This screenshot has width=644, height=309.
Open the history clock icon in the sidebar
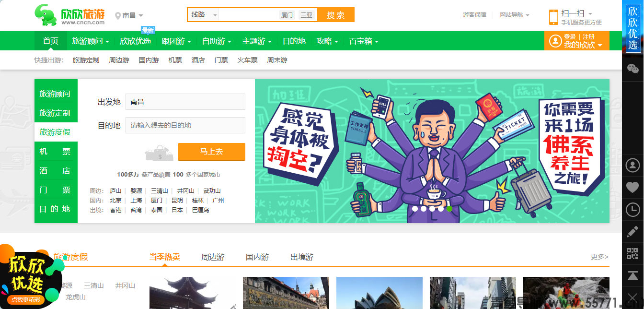point(633,209)
